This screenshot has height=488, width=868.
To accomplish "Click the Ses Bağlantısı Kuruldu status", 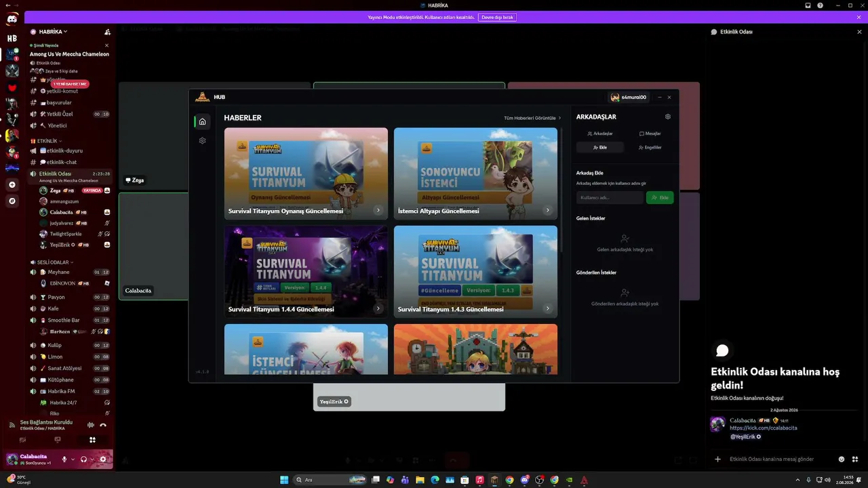I will tap(46, 422).
